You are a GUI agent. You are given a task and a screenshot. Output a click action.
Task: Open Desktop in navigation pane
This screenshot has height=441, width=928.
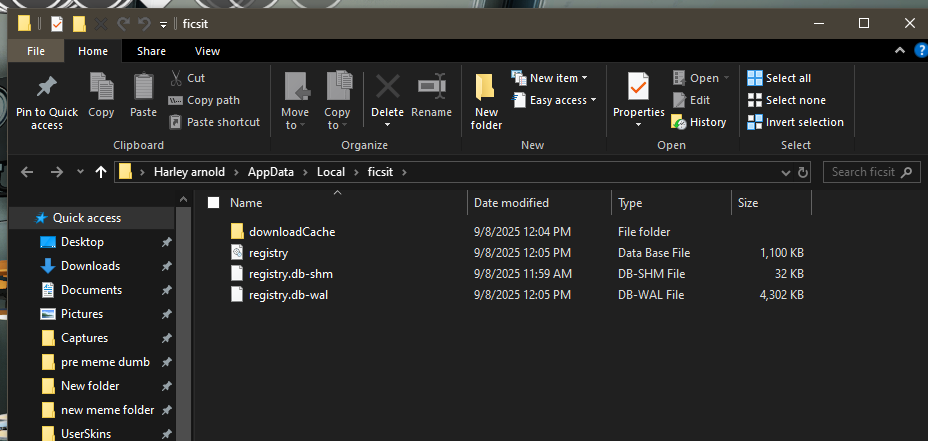[x=82, y=242]
